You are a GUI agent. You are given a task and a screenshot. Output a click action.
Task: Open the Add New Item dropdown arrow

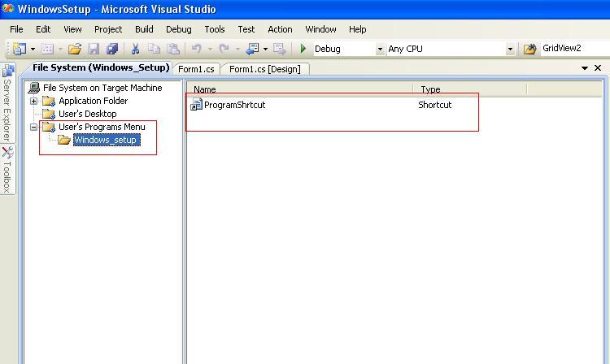coord(60,49)
